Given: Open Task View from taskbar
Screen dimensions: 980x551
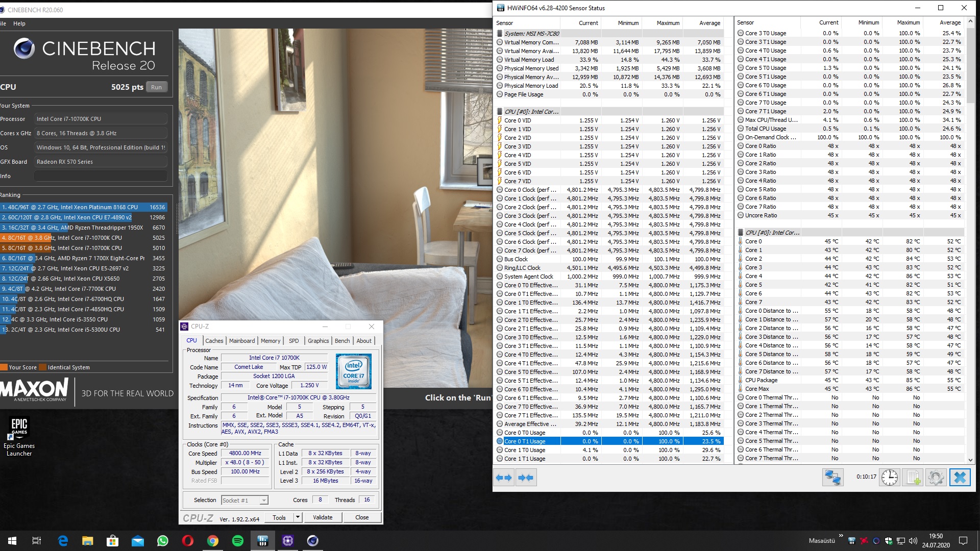Looking at the screenshot, I should [x=37, y=541].
